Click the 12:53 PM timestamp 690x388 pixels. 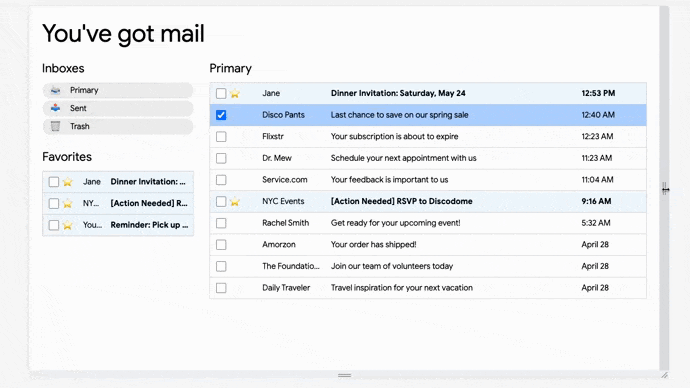click(x=598, y=93)
